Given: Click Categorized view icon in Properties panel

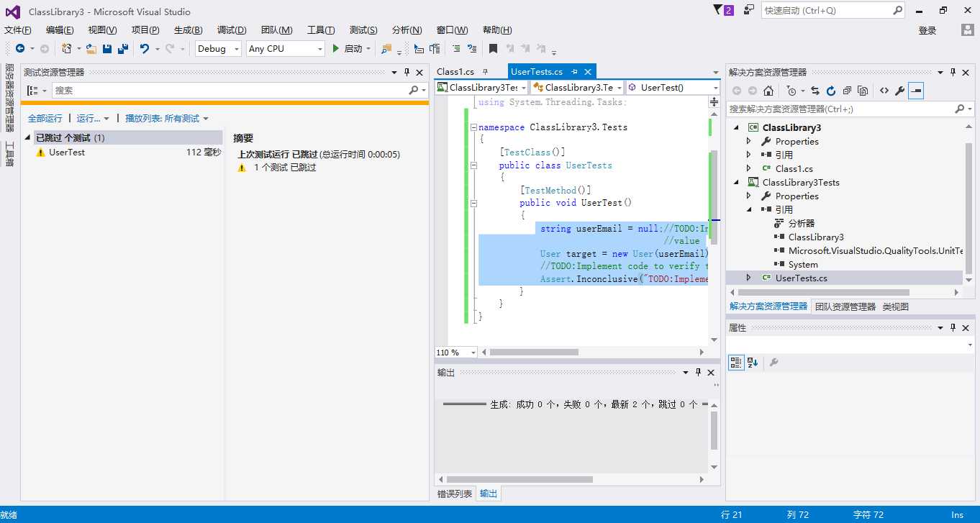Looking at the screenshot, I should tap(735, 362).
